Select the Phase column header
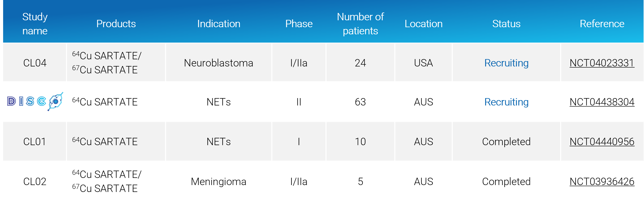This screenshot has height=202, width=644. (299, 24)
